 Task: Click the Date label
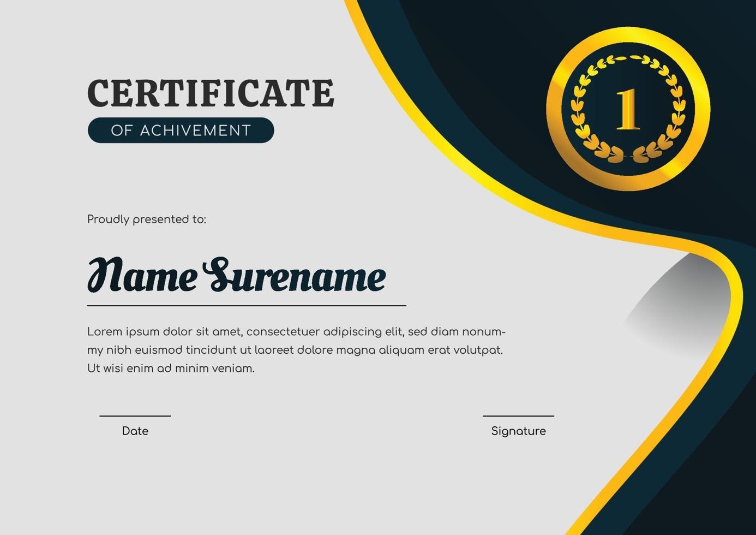tap(135, 431)
